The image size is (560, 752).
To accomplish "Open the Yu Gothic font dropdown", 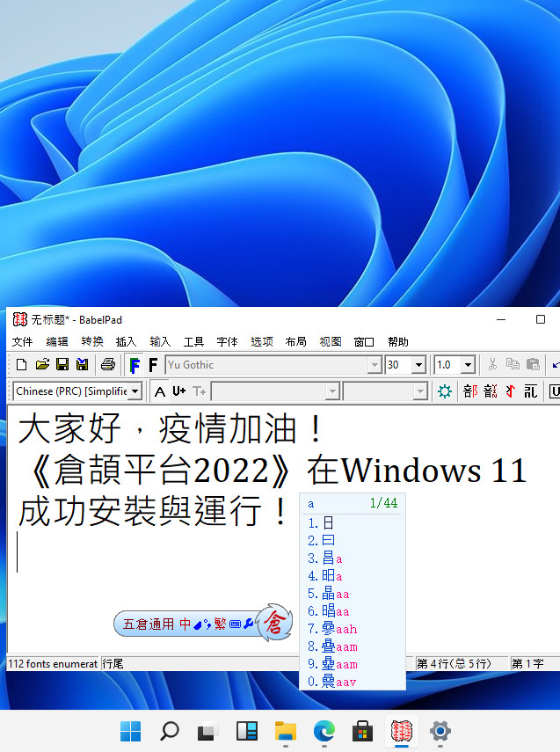I will [375, 365].
